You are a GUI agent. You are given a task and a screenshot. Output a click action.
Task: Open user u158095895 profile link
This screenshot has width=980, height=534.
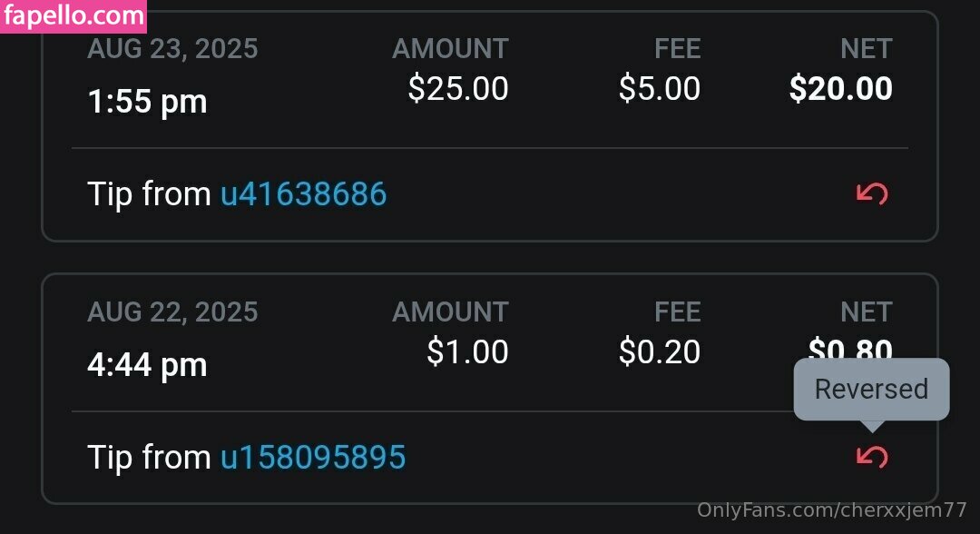tap(313, 457)
